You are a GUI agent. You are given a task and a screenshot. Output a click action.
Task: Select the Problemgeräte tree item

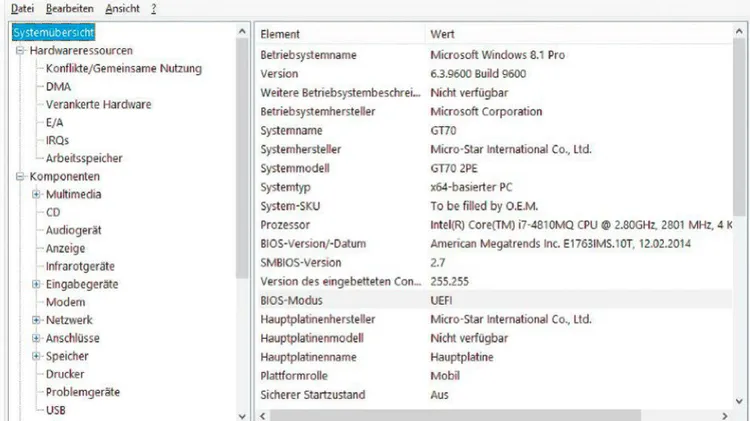point(83,392)
